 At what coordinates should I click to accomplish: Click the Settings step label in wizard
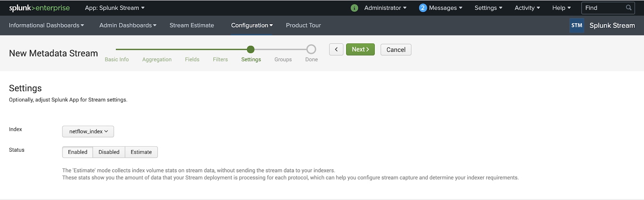point(251,60)
